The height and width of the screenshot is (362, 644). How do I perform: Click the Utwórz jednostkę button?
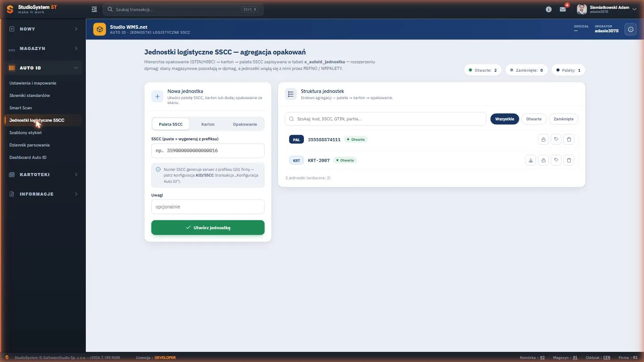[208, 227]
